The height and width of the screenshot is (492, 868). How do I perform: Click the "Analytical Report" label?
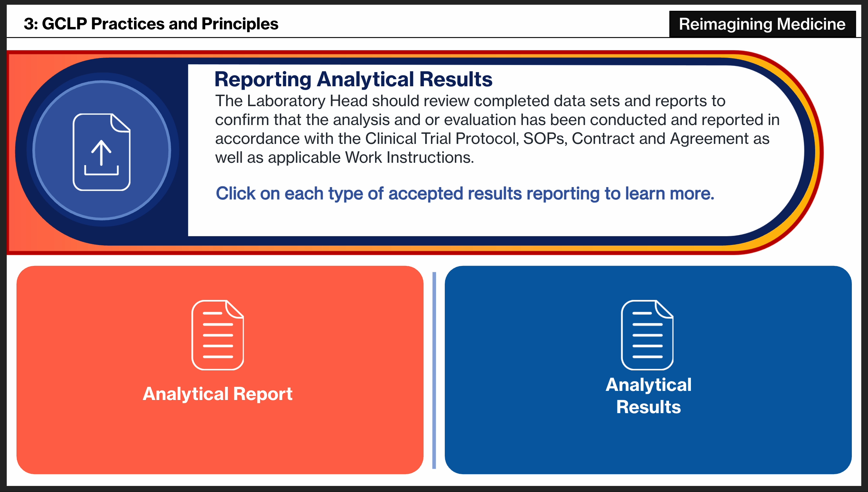point(218,394)
